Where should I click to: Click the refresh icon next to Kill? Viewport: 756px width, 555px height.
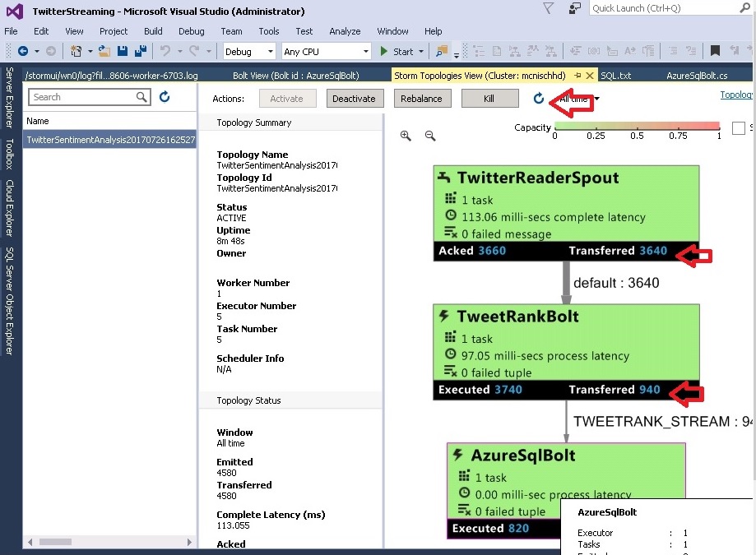click(539, 99)
